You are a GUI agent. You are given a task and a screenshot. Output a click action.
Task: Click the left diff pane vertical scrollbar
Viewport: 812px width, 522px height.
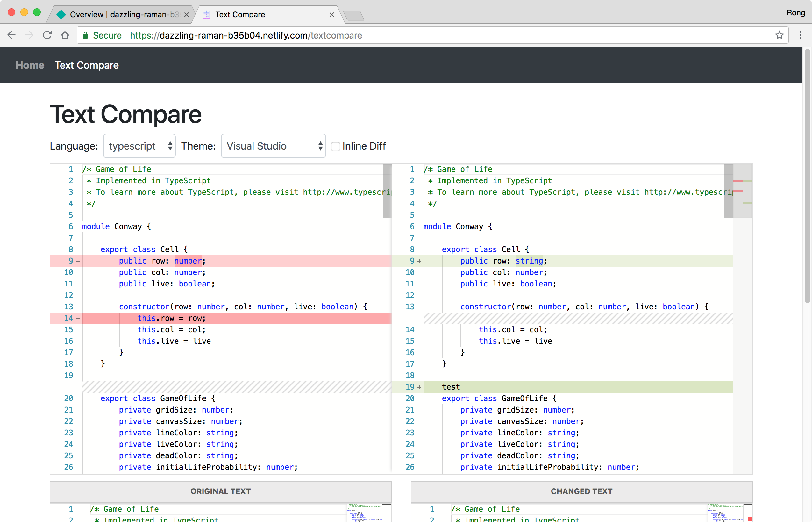click(x=387, y=191)
